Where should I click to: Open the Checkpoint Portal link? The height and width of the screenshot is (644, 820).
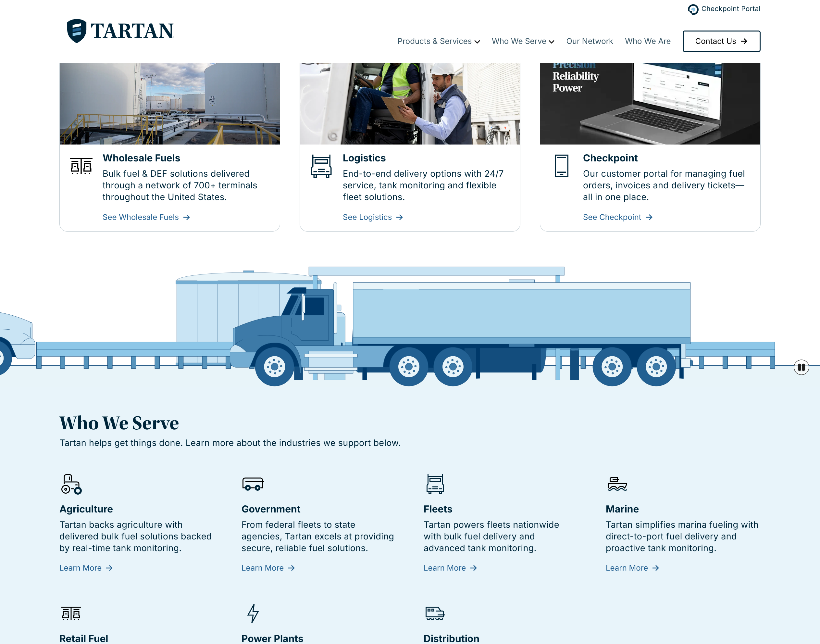coord(730,9)
